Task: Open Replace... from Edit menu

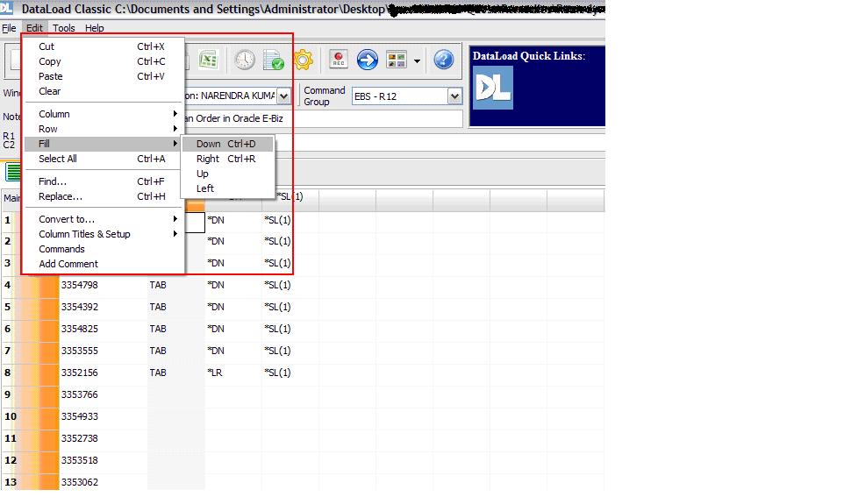Action: (103, 197)
